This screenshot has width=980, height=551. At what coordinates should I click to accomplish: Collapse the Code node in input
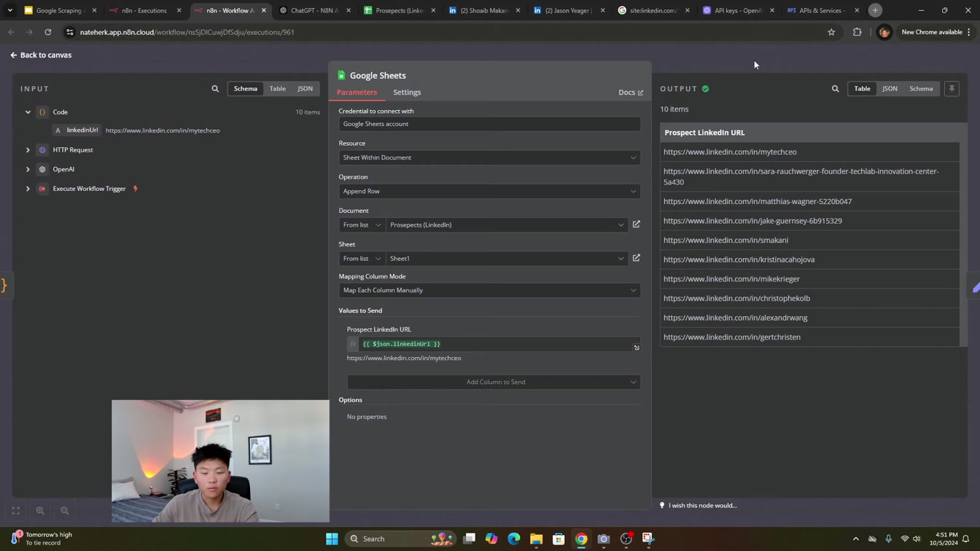point(28,112)
